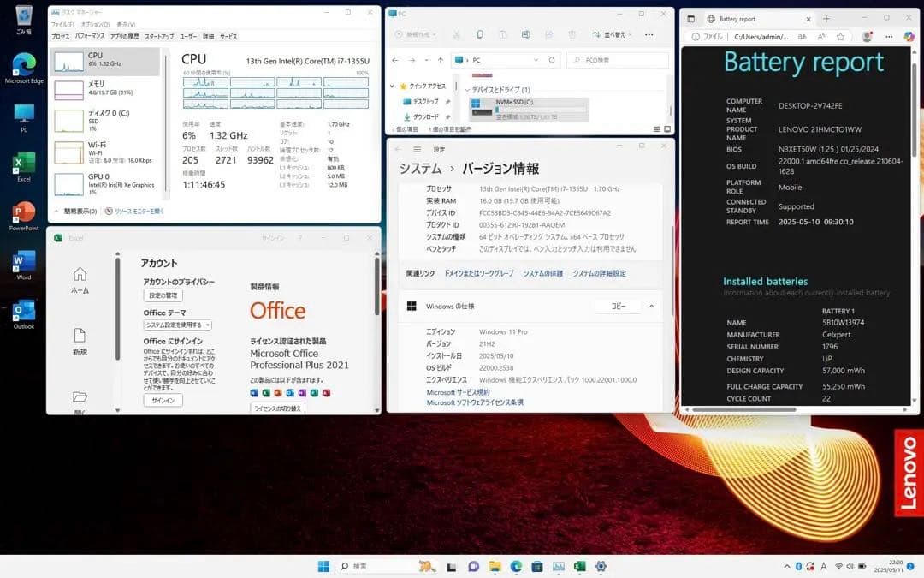Image resolution: width=924 pixels, height=578 pixels.
Task: Open the Office テーマ dropdown in Excel
Action: pyautogui.click(x=179, y=324)
